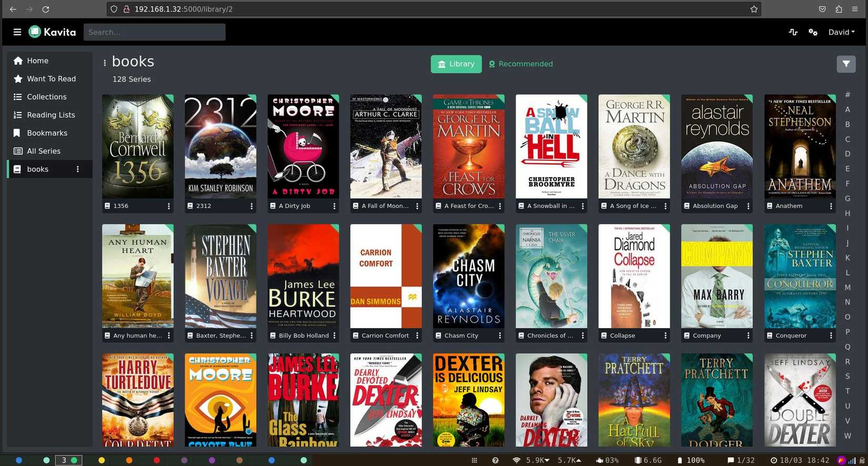Click the browser back arrow
The image size is (868, 466).
pyautogui.click(x=13, y=9)
